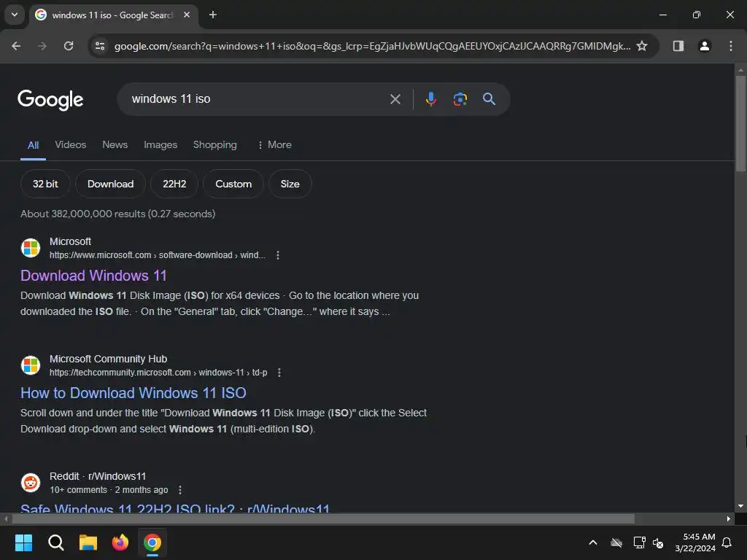Click the Microsoft Community Hub favicon
The width and height of the screenshot is (747, 560).
coord(31,365)
